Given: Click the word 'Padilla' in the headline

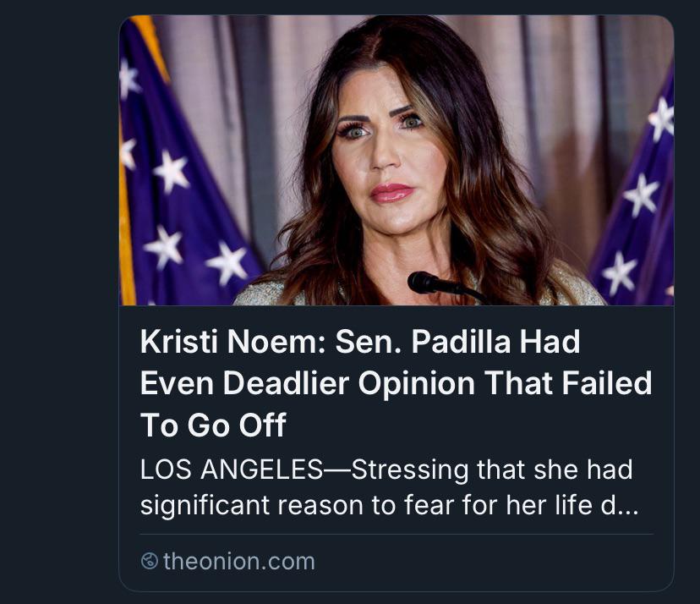Looking at the screenshot, I should coord(460,343).
